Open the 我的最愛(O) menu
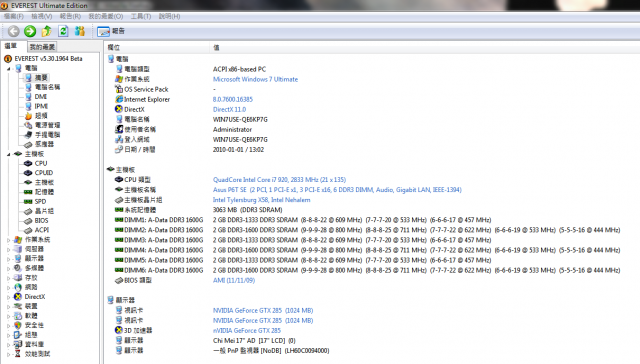 pyautogui.click(x=106, y=16)
